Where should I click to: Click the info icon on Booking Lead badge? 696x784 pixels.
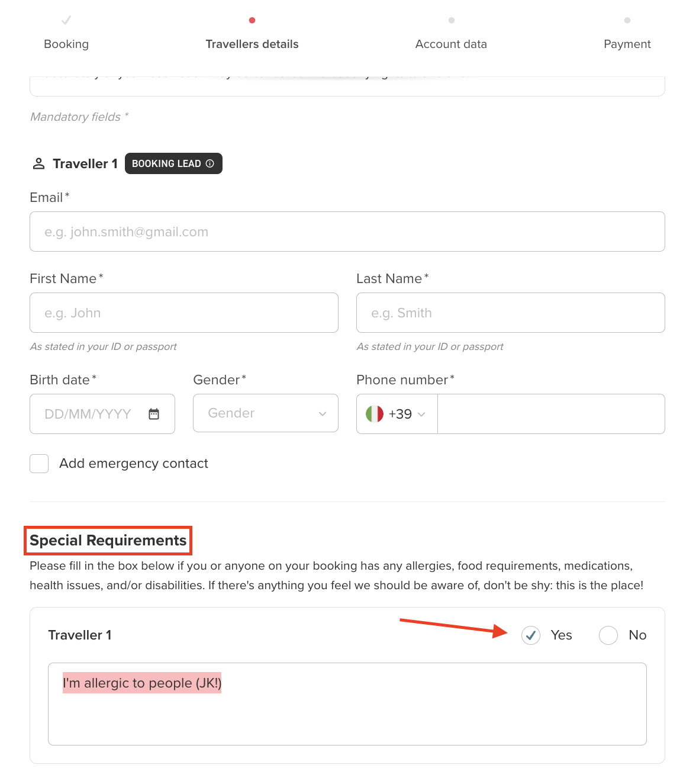210,163
